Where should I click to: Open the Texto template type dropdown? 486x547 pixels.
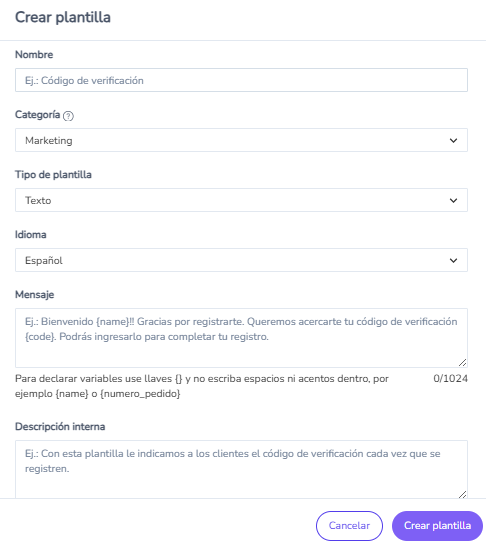pos(241,200)
